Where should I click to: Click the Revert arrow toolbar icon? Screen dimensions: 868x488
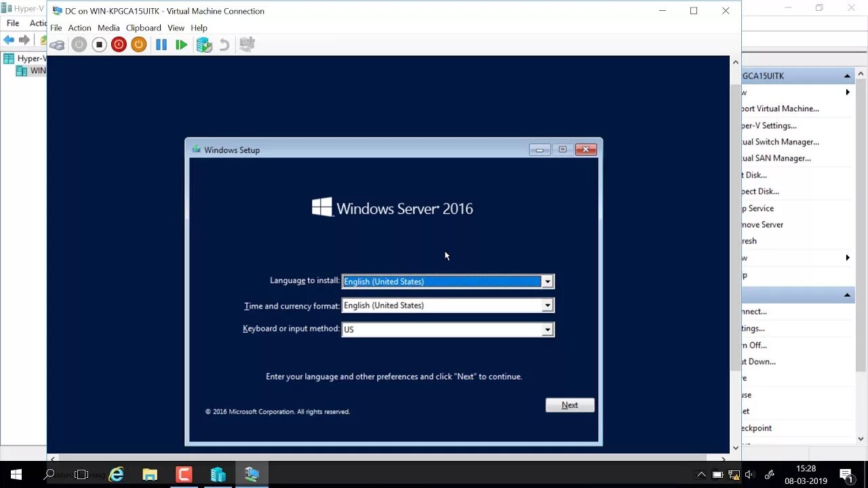224,45
